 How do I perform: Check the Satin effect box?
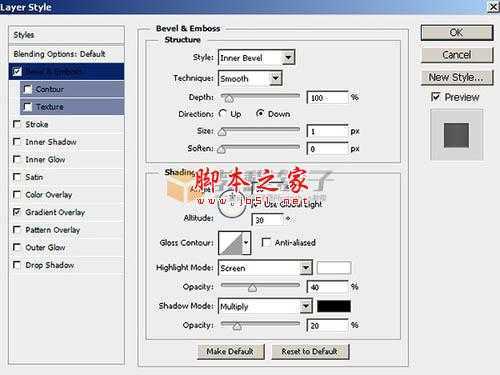17,177
